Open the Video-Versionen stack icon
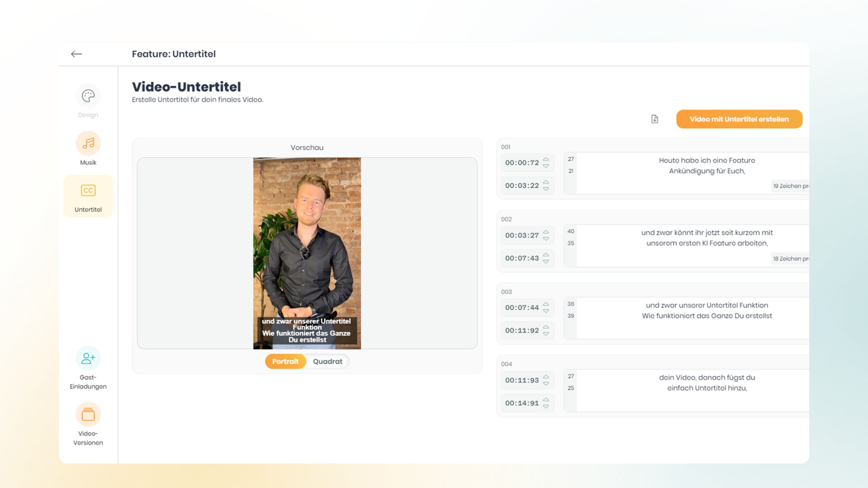 click(88, 414)
